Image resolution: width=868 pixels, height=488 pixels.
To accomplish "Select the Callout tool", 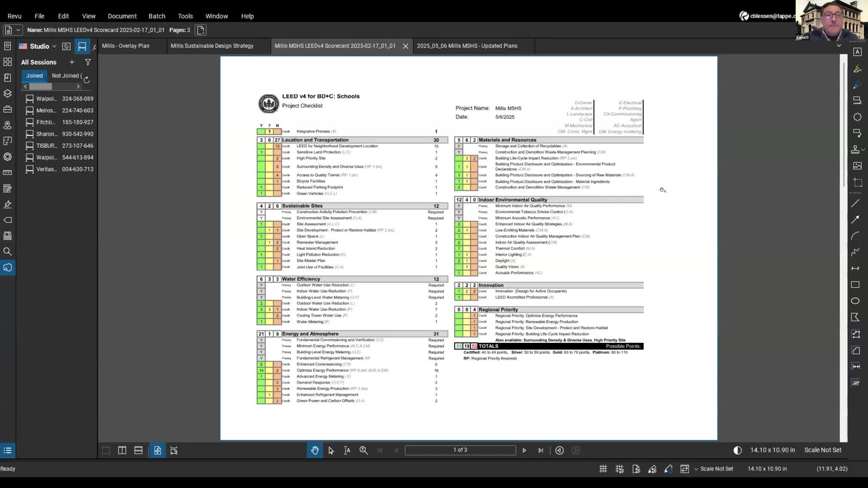I will [x=857, y=133].
